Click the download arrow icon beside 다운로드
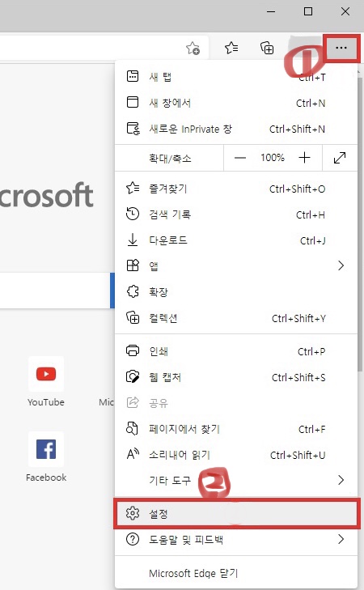364x590 pixels. click(x=133, y=240)
